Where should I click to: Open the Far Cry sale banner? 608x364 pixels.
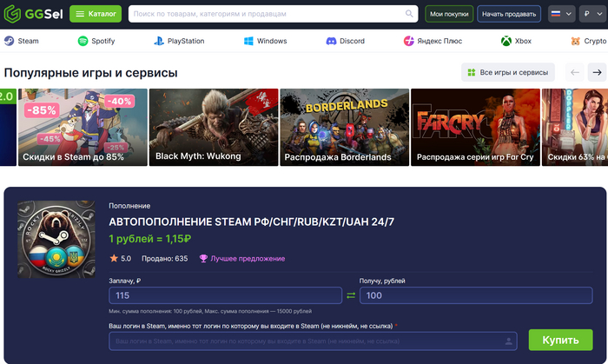coord(475,127)
